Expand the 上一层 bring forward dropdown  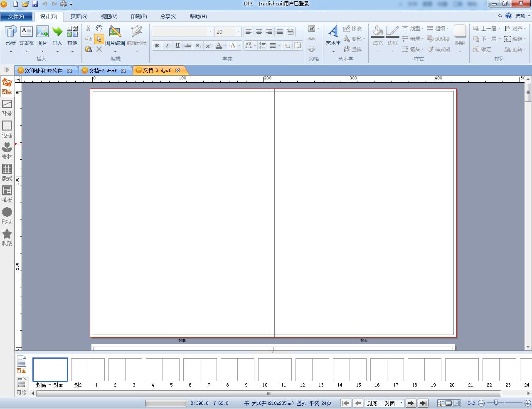500,28
